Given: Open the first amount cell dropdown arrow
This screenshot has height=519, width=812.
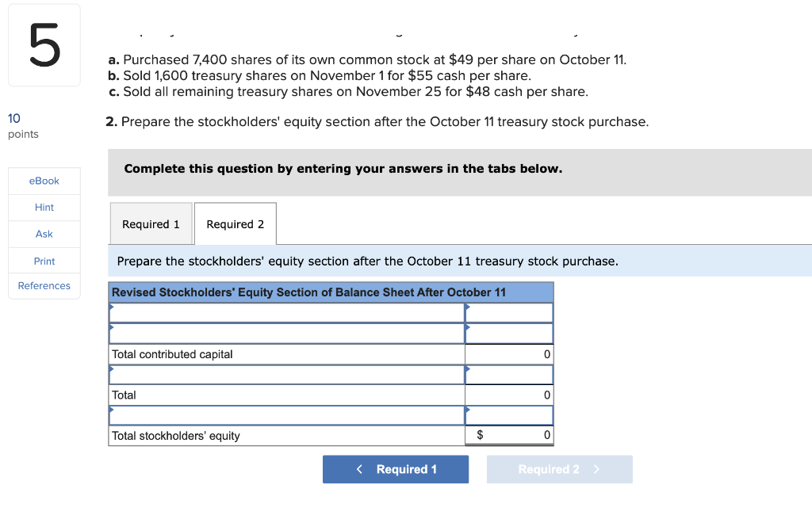Looking at the screenshot, I should pos(508,312).
